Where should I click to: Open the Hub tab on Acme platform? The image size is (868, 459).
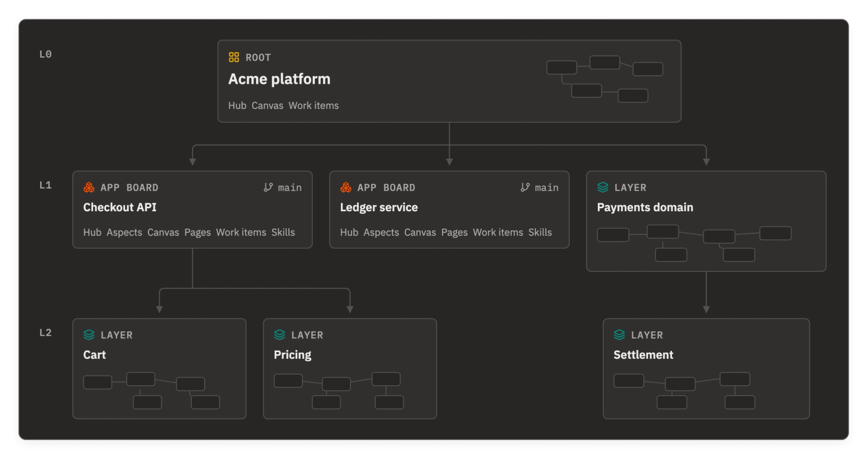pyautogui.click(x=237, y=105)
